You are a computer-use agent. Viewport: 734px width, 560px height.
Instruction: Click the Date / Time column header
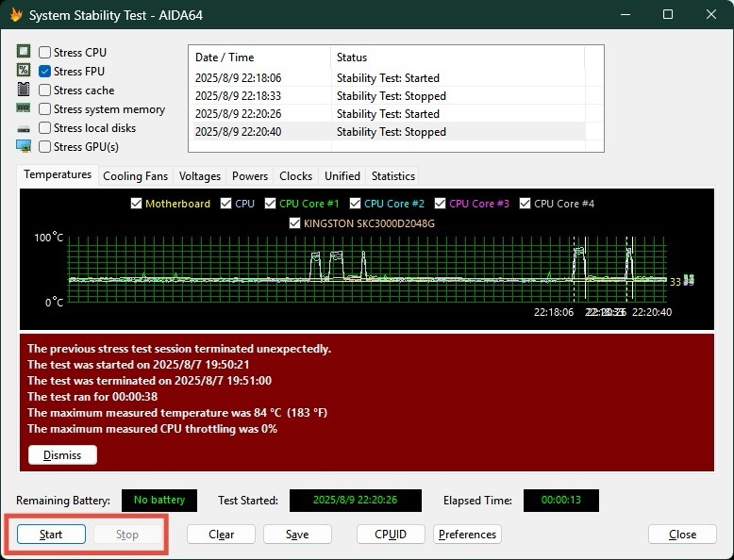pyautogui.click(x=259, y=58)
